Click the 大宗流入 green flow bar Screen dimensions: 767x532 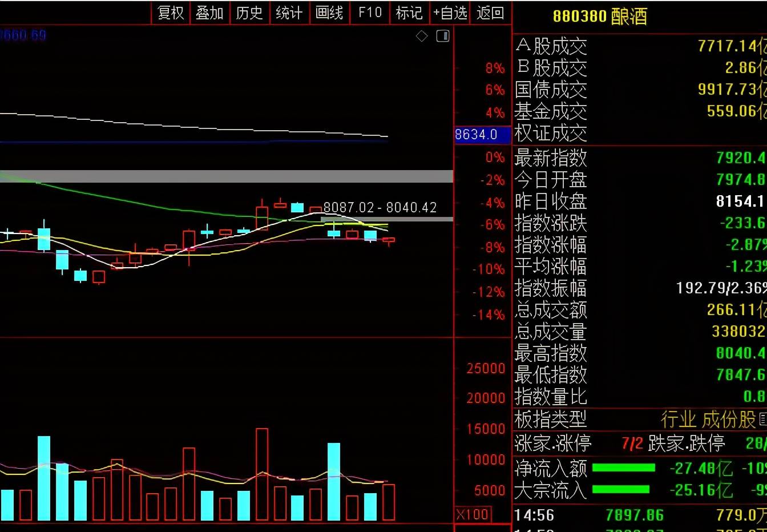[x=621, y=490]
